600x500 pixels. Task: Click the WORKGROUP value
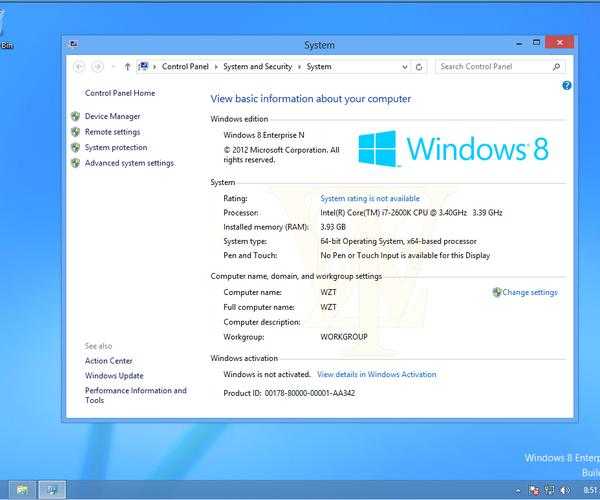(x=344, y=337)
